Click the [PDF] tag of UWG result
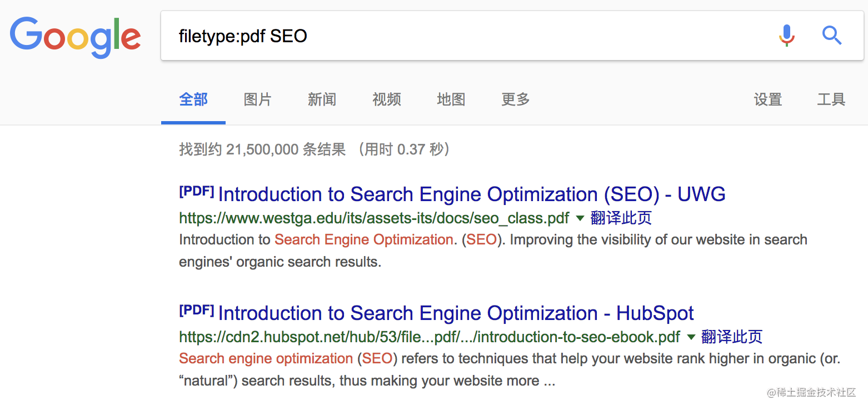 click(197, 192)
